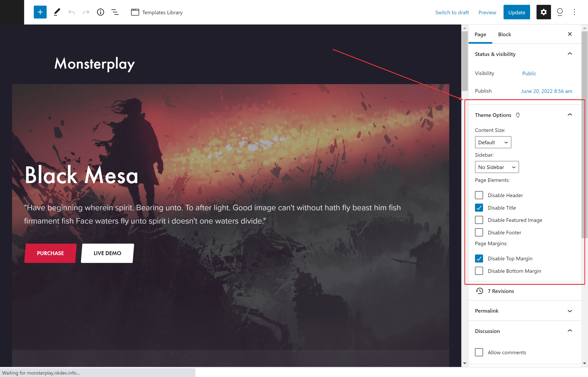Click Switch to draft
This screenshot has width=588, height=377.
click(452, 12)
